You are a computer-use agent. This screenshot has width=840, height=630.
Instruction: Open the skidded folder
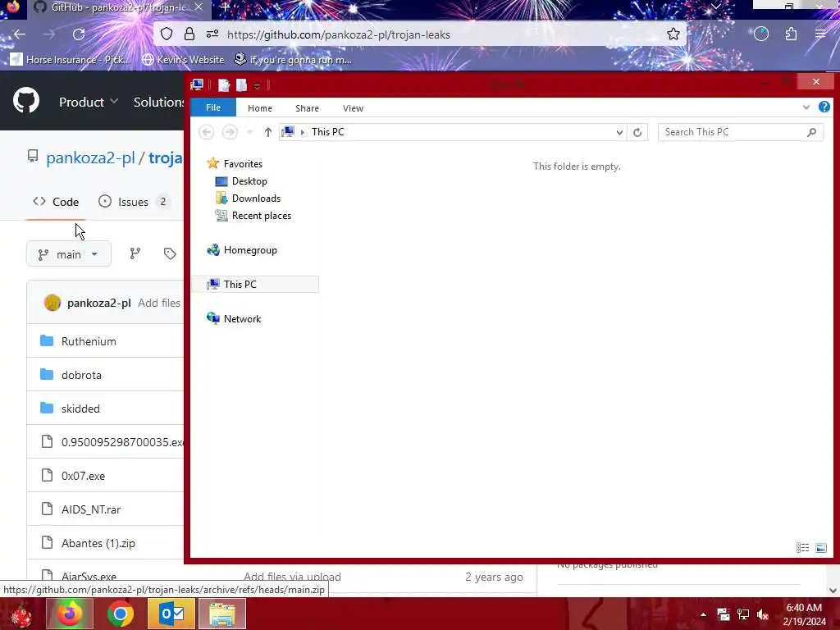coord(81,409)
